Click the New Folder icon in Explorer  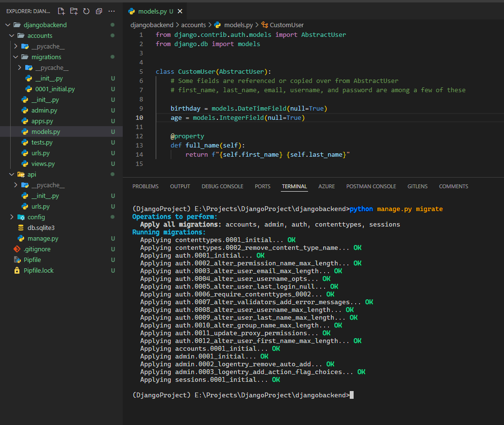[74, 11]
